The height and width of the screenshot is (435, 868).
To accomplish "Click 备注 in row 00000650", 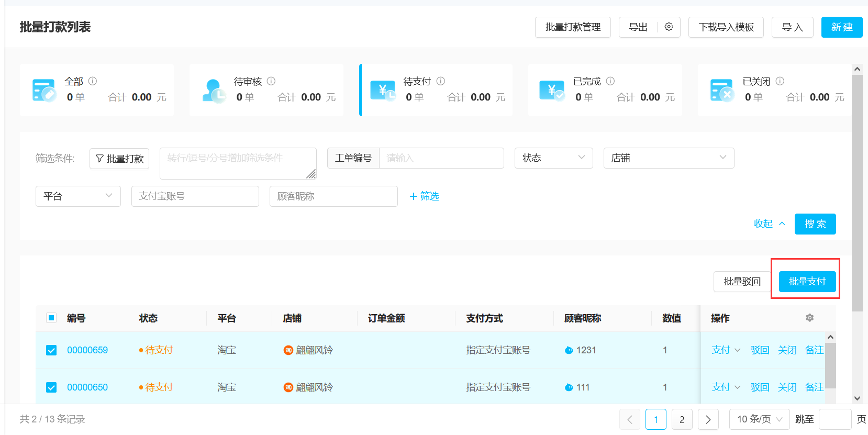I will [814, 387].
